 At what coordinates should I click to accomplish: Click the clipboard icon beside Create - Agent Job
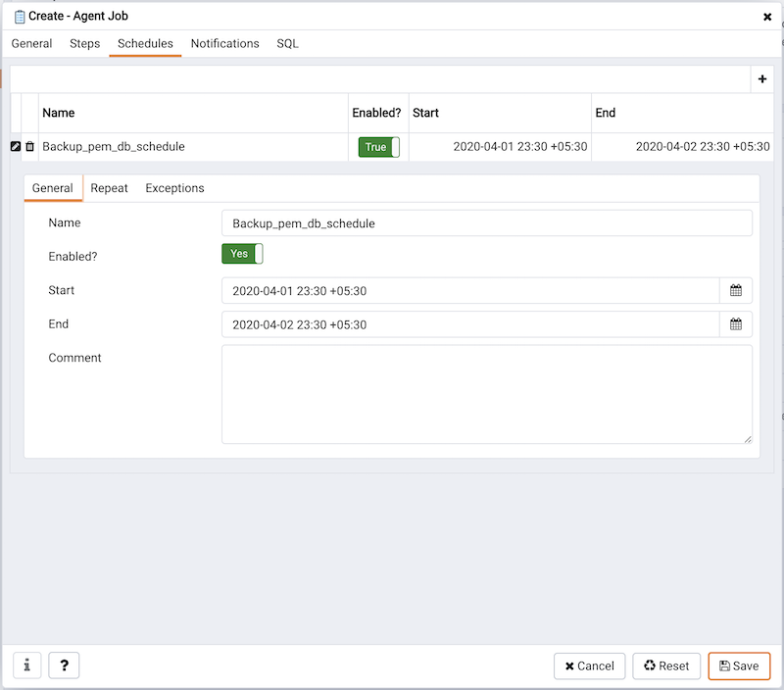pos(20,17)
